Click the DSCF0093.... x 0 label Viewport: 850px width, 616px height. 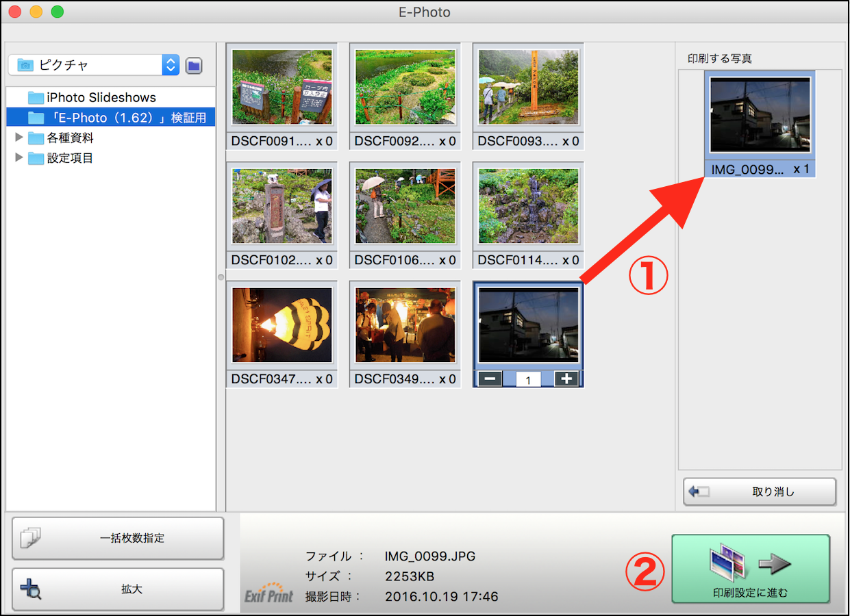528,141
